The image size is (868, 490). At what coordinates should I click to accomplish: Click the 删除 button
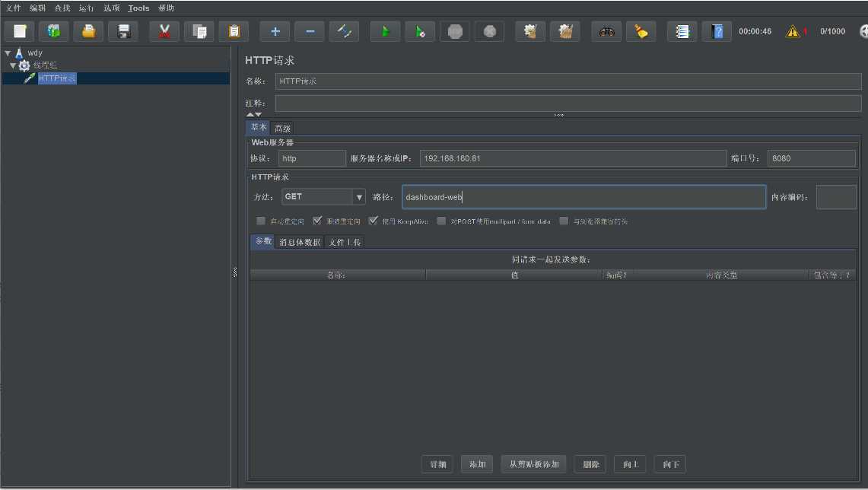[590, 464]
